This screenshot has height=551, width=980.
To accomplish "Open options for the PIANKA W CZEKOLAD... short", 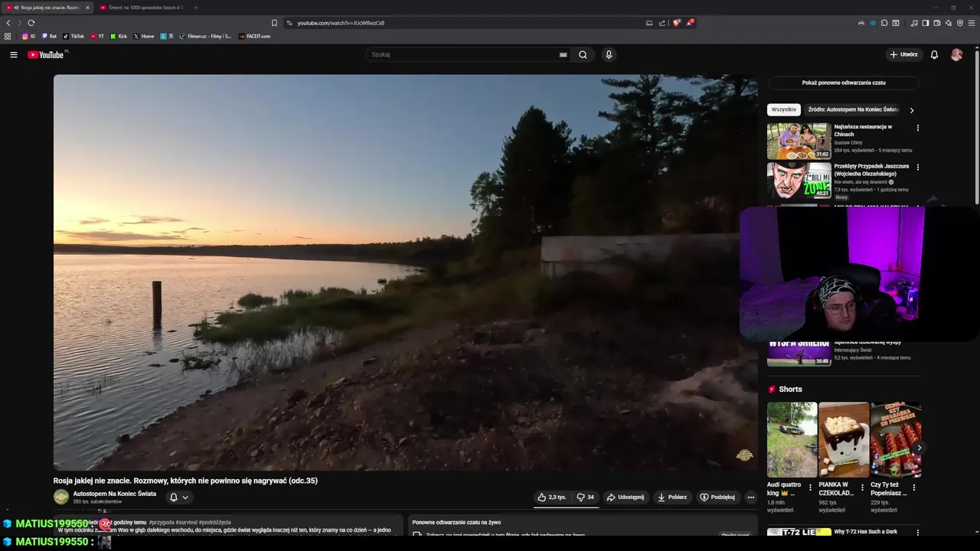I will 862,487.
